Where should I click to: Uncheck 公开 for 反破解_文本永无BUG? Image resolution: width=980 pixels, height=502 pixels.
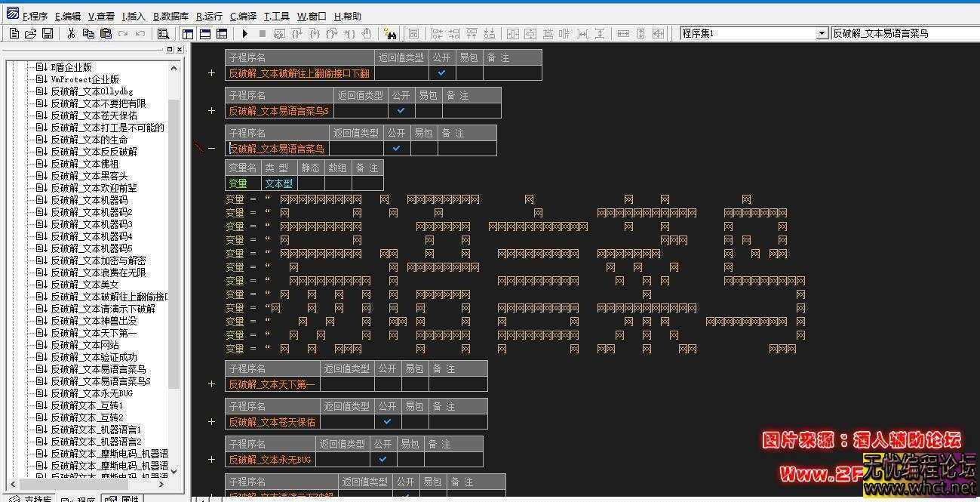pos(382,459)
